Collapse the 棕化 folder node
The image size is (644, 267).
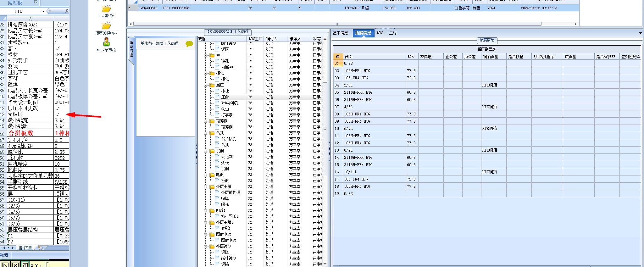[206, 73]
